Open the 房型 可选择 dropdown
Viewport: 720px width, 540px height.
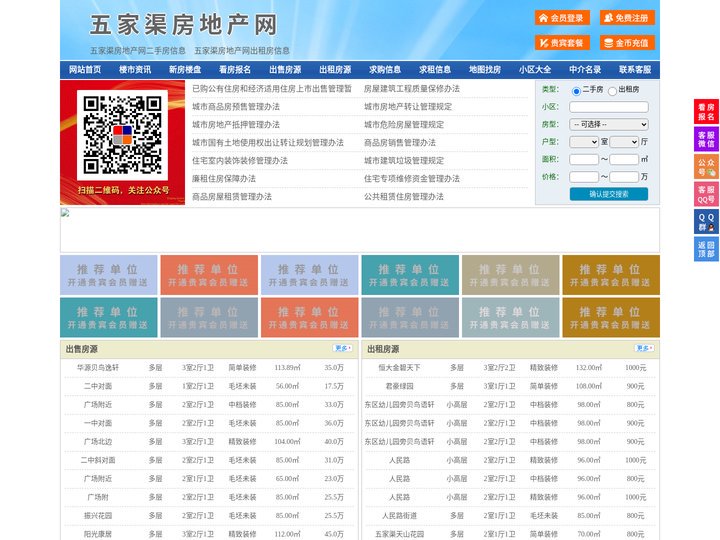click(609, 124)
